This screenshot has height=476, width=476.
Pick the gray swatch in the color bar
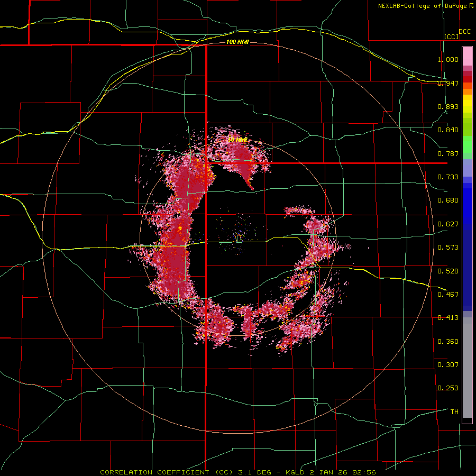467,368
